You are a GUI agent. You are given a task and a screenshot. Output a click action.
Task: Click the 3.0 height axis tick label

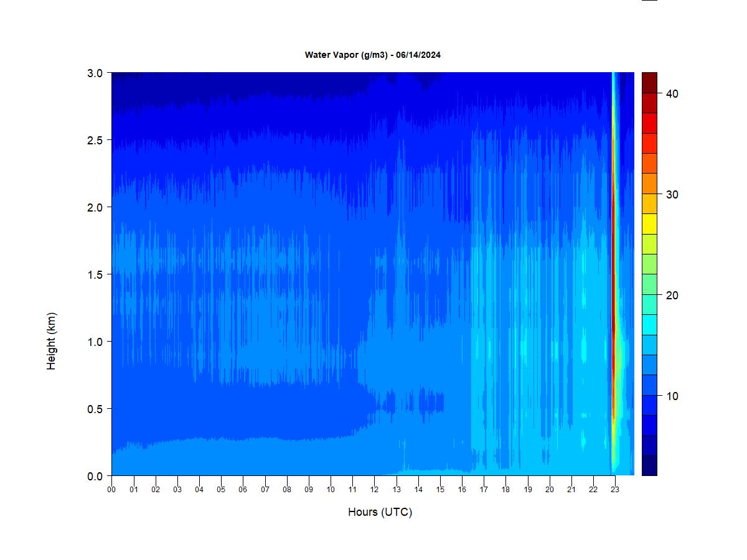(x=95, y=73)
